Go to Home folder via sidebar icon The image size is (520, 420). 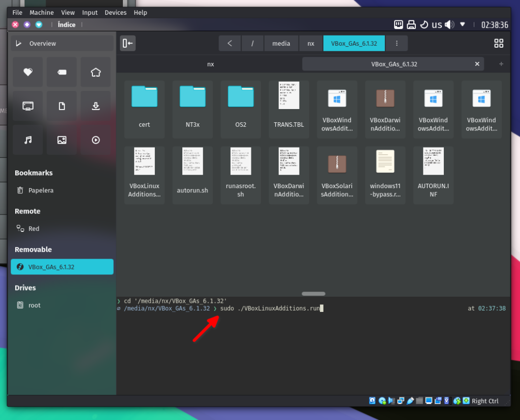coord(95,72)
